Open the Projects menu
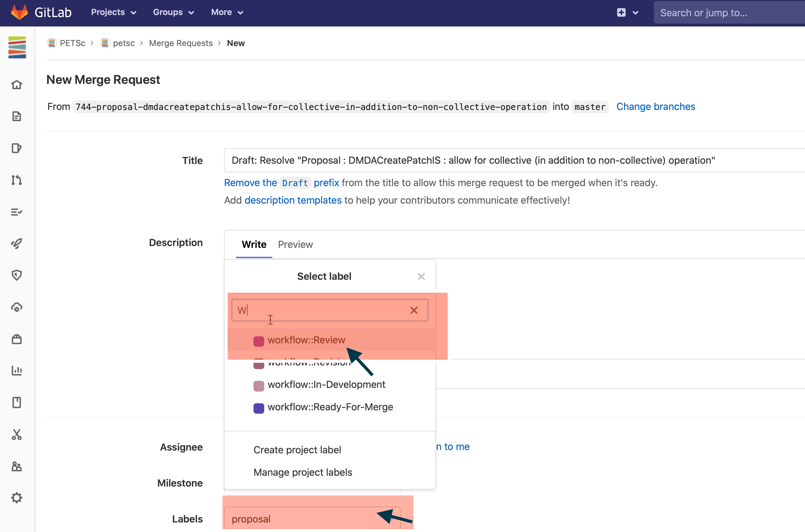This screenshot has width=805, height=532. point(114,12)
